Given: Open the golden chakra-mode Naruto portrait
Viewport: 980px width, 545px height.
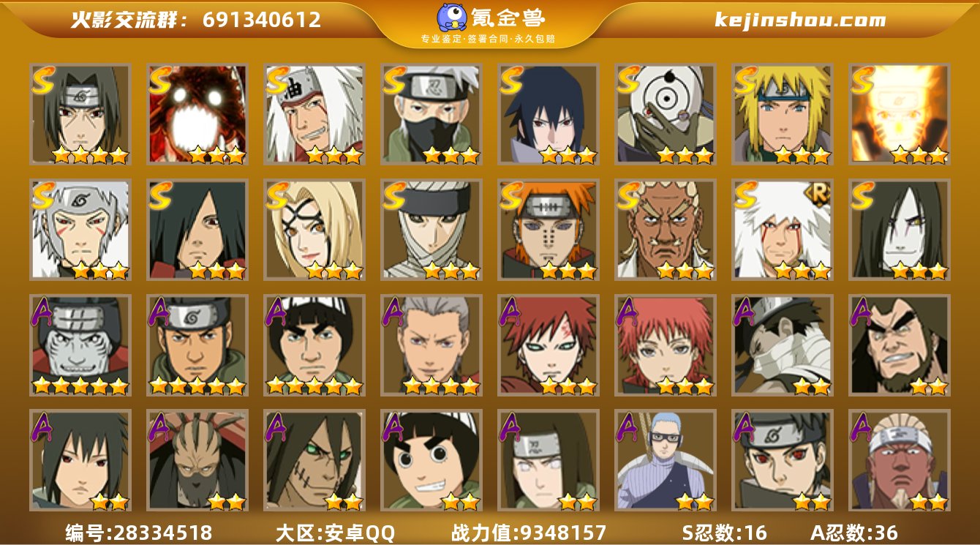Looking at the screenshot, I should [x=899, y=113].
